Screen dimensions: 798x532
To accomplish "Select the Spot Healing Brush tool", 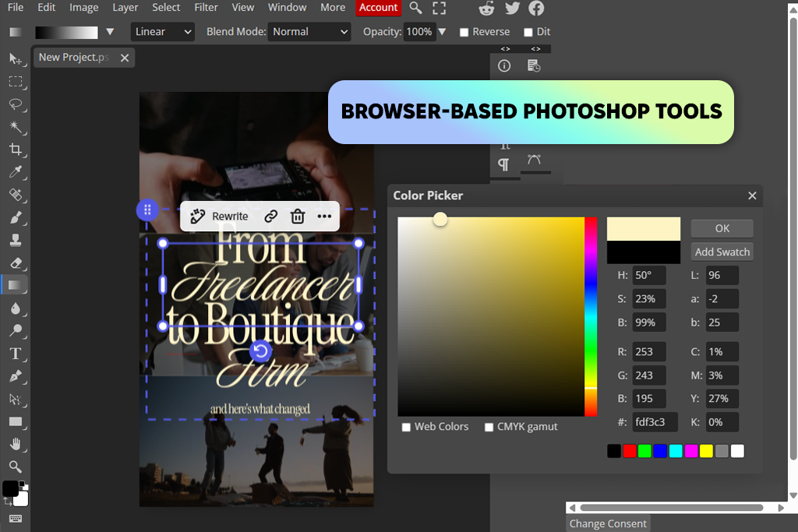I will point(16,194).
